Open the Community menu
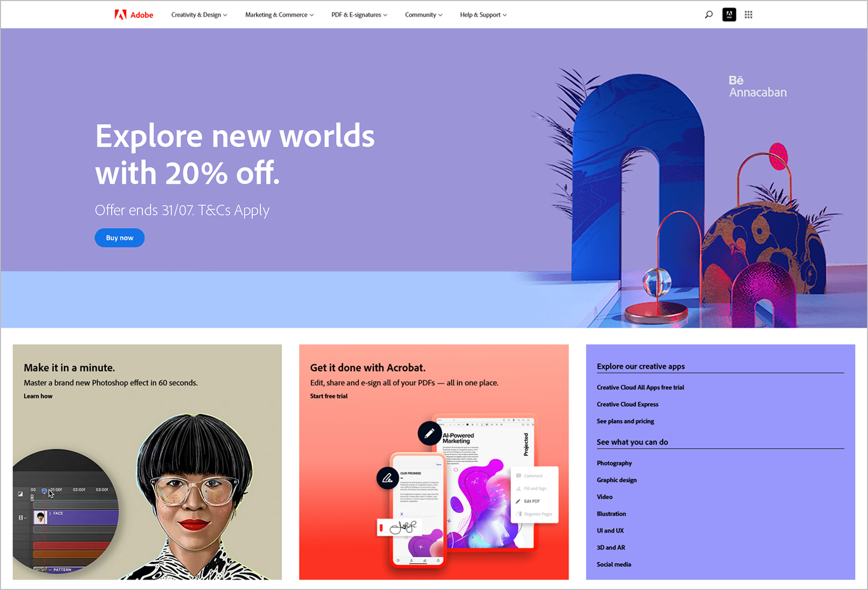The width and height of the screenshot is (868, 590). tap(423, 14)
